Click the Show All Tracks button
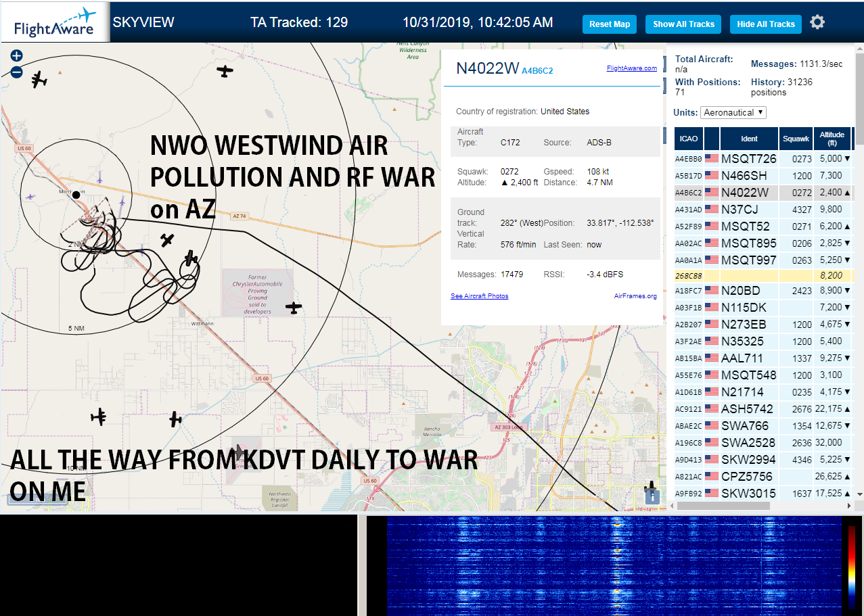Image resolution: width=864 pixels, height=616 pixels. [x=683, y=24]
